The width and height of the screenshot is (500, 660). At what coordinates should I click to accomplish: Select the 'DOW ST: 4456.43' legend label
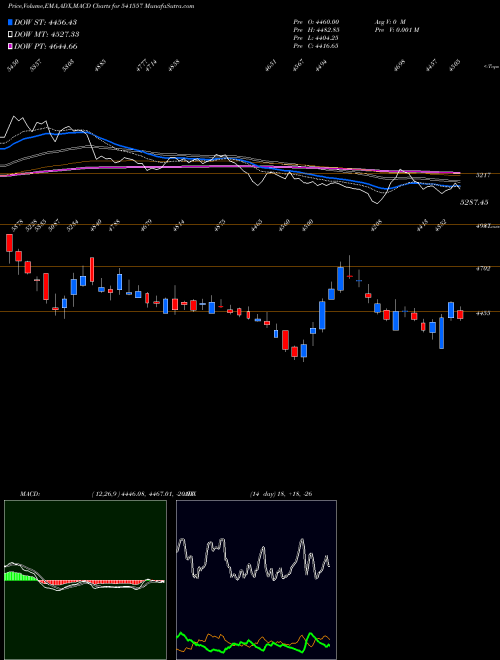(45, 22)
